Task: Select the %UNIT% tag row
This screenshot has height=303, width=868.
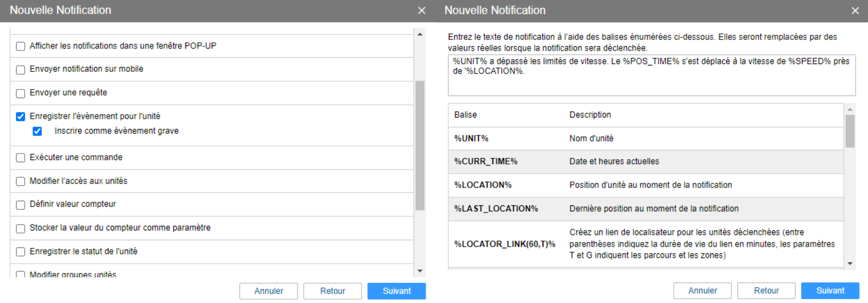Action: [471, 139]
